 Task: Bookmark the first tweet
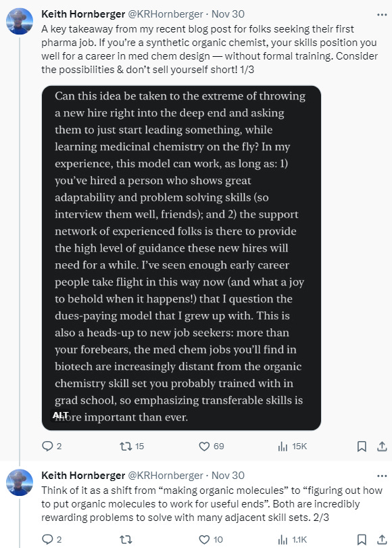(x=362, y=447)
